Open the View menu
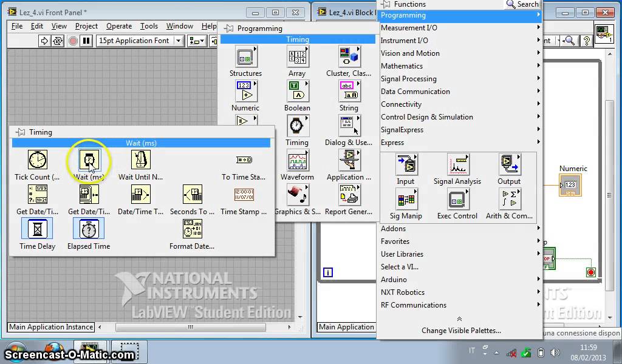The image size is (622, 364). point(59,26)
